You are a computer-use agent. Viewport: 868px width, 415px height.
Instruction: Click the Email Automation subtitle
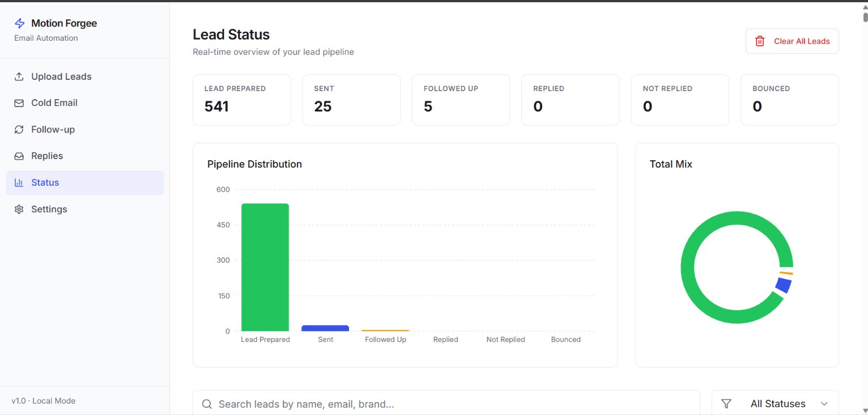pos(46,38)
